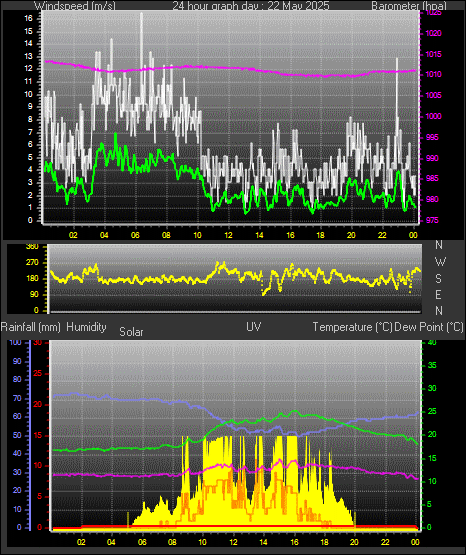
Task: Click the 'Windspeed (m/s)' graph title
Action: click(x=75, y=6)
